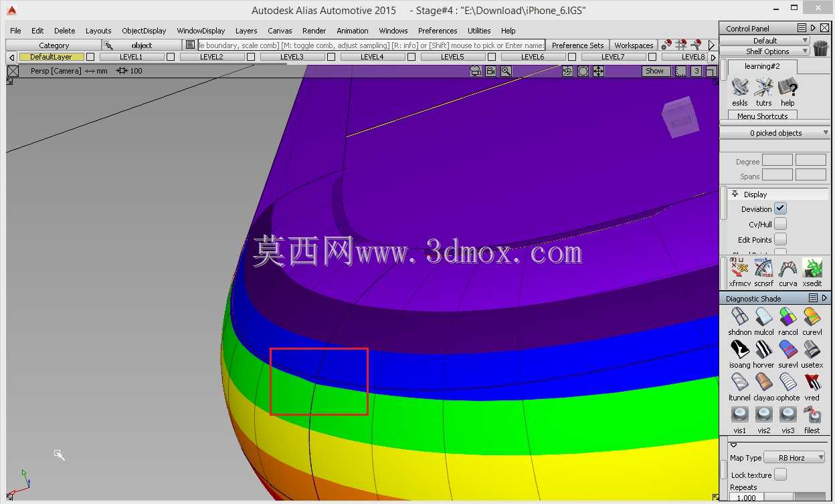Screen dimensions: 835x504
Task: Open the ObjectDisplay menu
Action: pyautogui.click(x=144, y=31)
